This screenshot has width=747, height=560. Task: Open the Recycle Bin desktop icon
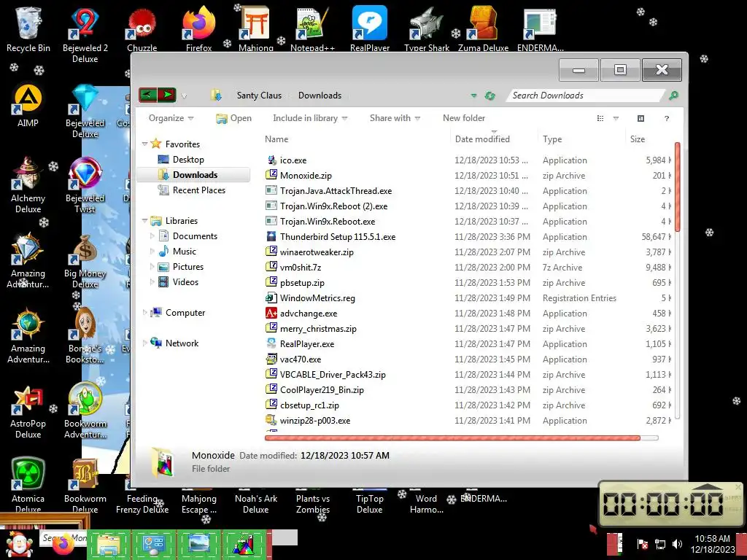pyautogui.click(x=28, y=28)
